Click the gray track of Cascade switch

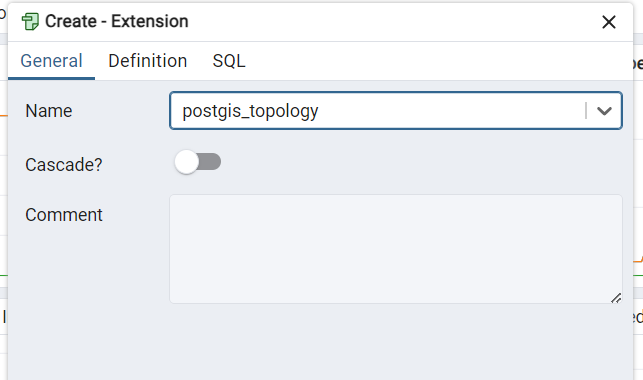coord(211,162)
